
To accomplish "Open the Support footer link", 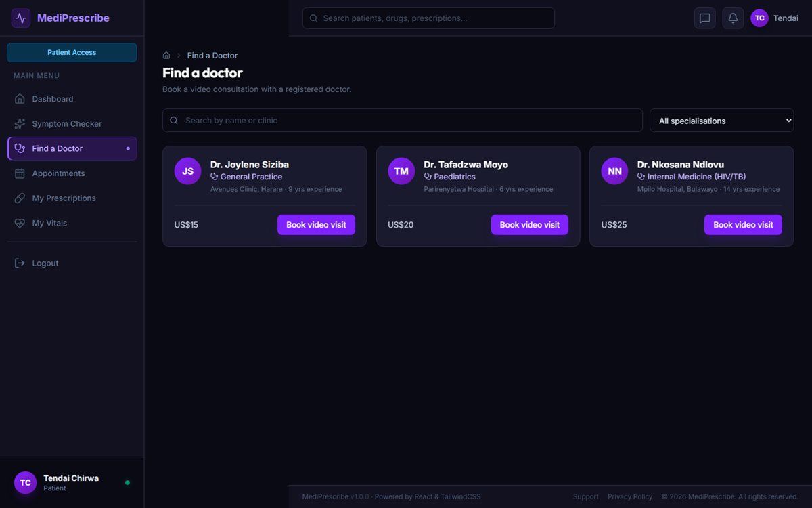I will tap(586, 496).
